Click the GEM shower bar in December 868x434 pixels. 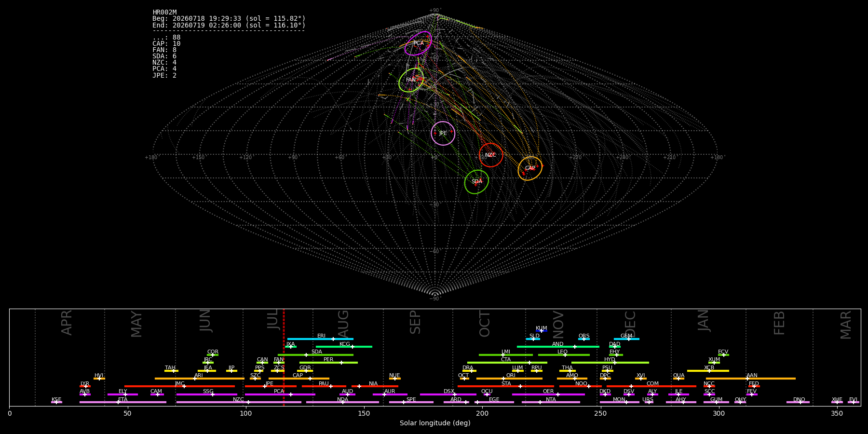(626, 339)
